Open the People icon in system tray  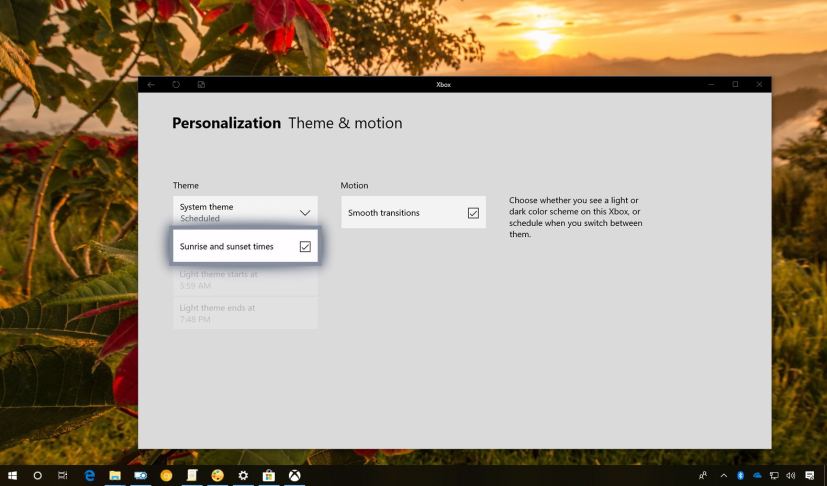pos(703,475)
